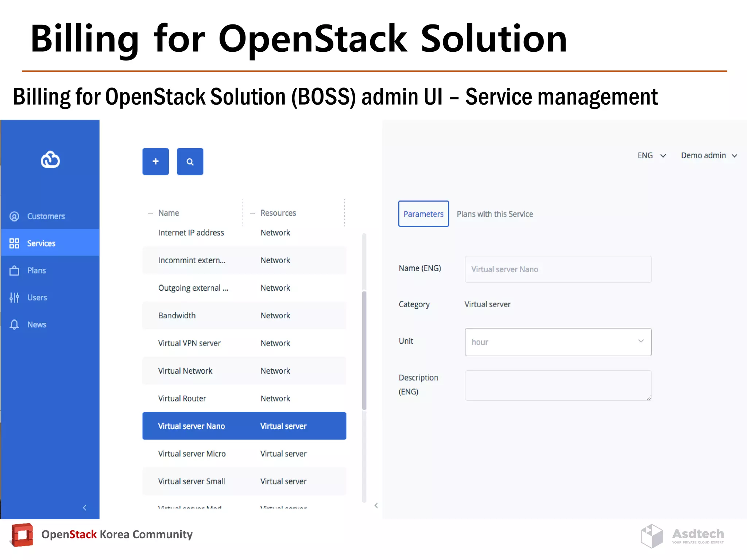Click the service list scrollbar
Screen dimensions: 747x560
364,350
